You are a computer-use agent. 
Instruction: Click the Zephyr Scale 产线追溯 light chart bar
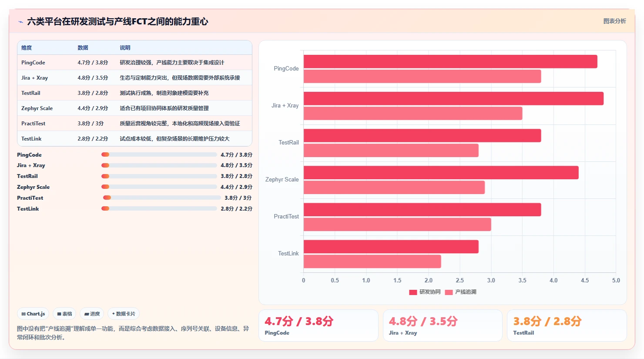pos(394,187)
